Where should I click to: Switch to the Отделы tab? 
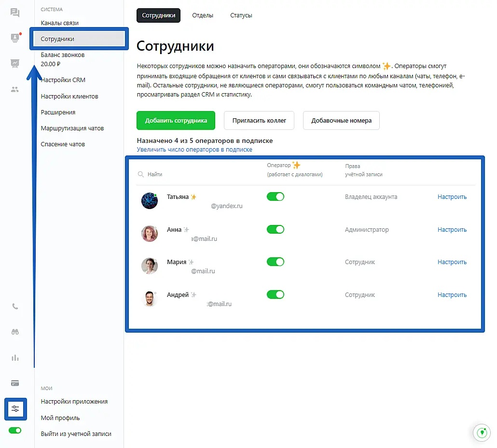click(203, 15)
